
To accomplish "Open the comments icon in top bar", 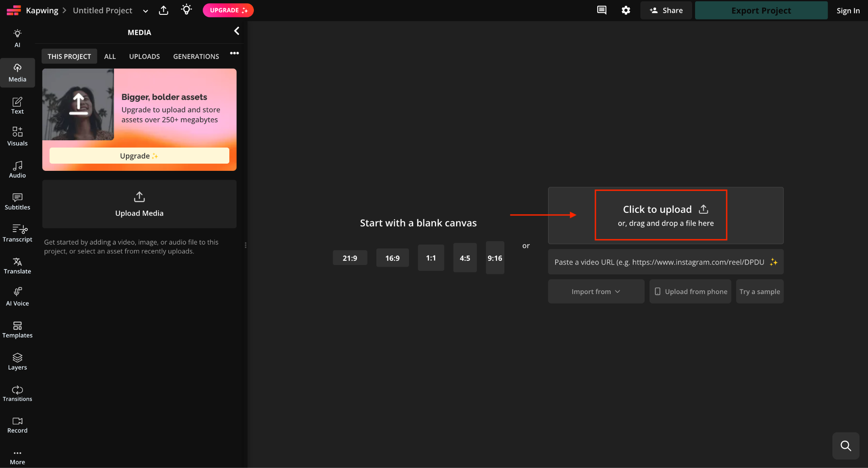I will (602, 10).
